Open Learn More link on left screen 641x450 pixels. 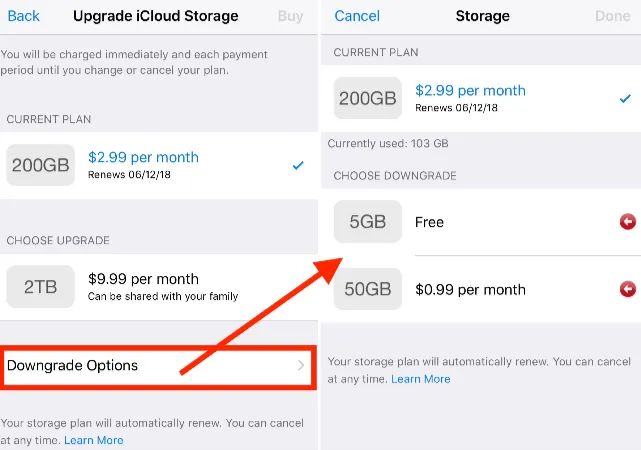tap(94, 440)
